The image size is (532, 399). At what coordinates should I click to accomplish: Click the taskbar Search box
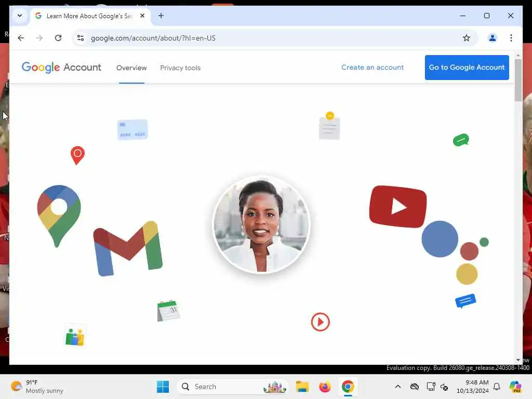(x=232, y=387)
